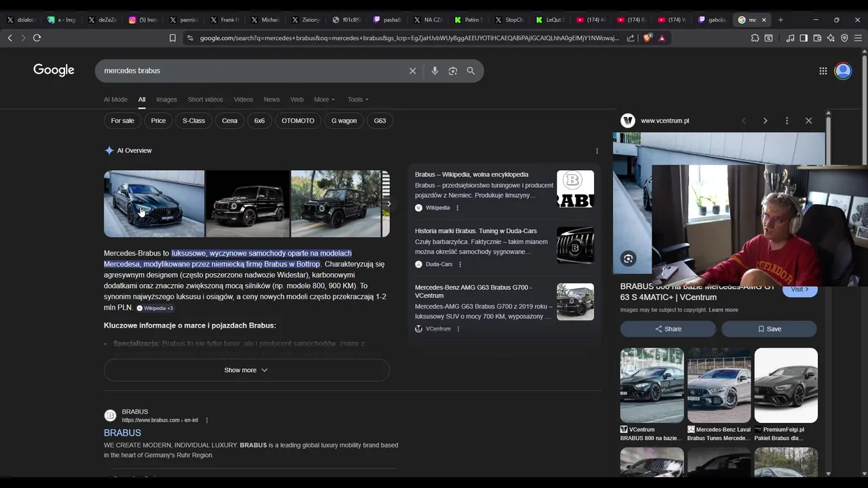This screenshot has height=488, width=868.
Task: Open the Google apps grid
Action: 823,70
